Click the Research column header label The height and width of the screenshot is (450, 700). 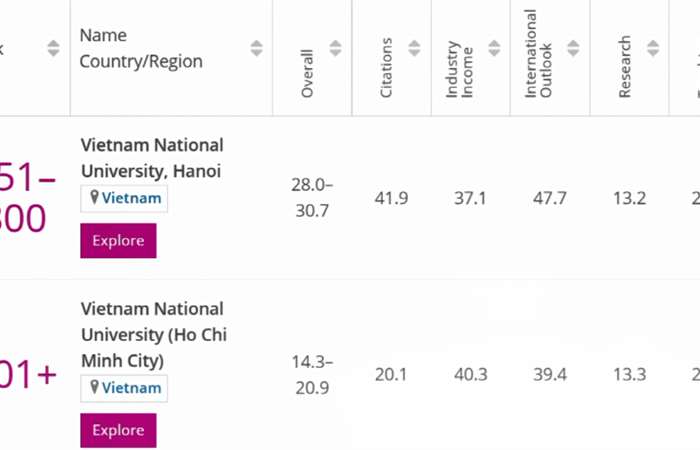(x=625, y=66)
